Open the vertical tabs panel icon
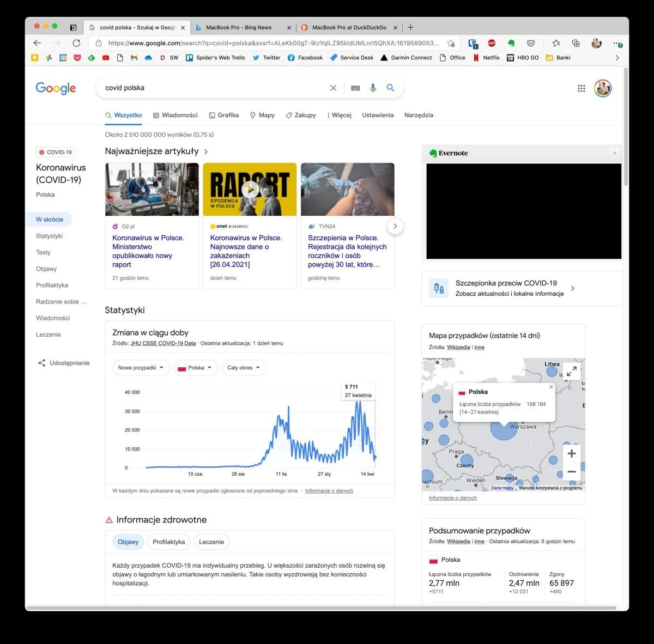 click(73, 27)
